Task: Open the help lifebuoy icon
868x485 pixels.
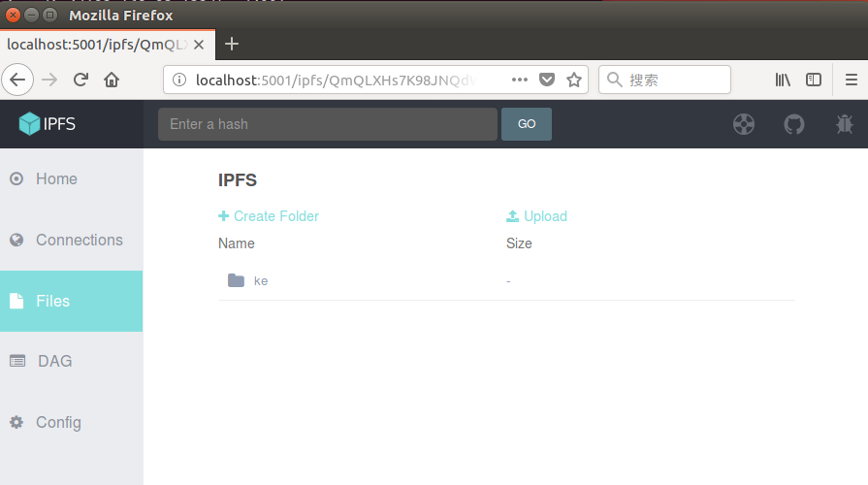Action: click(744, 124)
